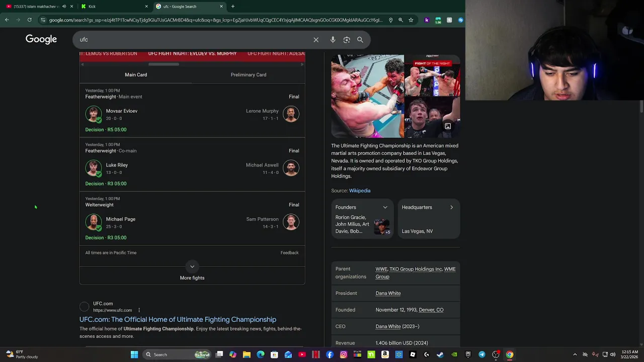The image size is (644, 362).
Task: Select the Lemos vs Robertson event tab
Action: (x=109, y=53)
